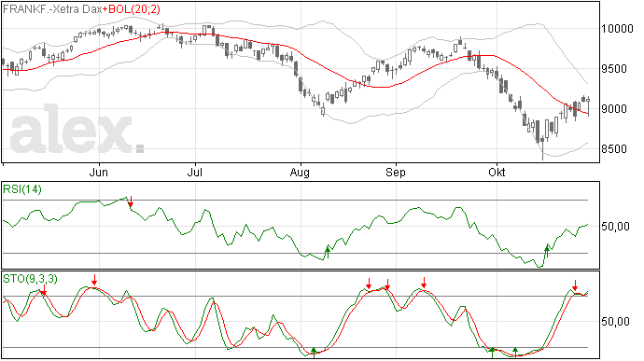
Task: Click the Jul month label
Action: click(x=195, y=172)
